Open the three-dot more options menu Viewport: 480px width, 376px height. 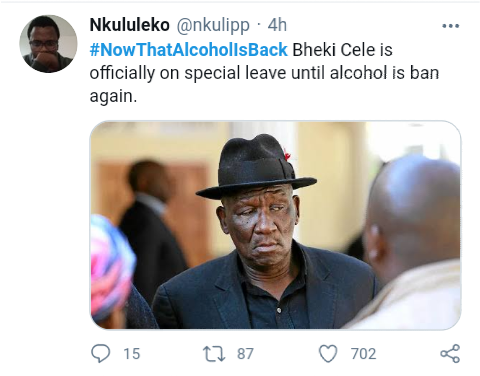coord(450,26)
